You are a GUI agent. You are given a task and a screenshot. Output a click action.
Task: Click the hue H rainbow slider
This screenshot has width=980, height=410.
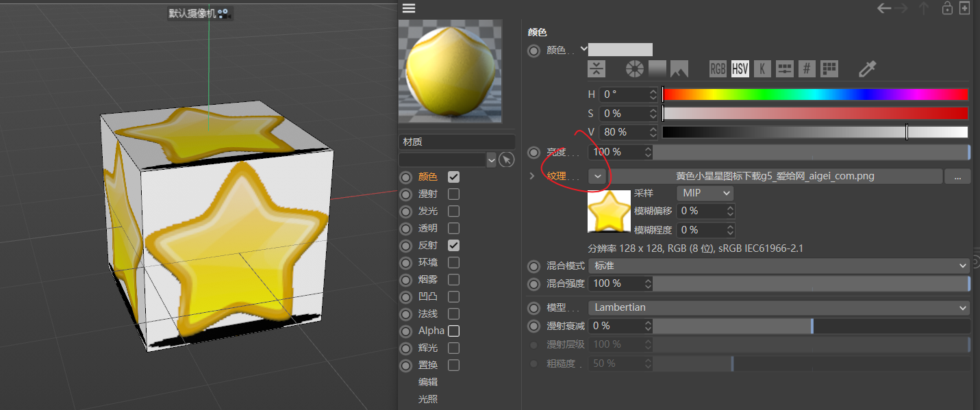[x=815, y=94]
